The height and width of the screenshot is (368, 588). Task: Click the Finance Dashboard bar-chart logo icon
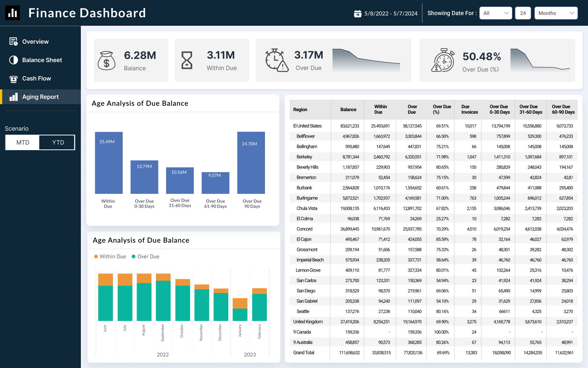(x=12, y=13)
